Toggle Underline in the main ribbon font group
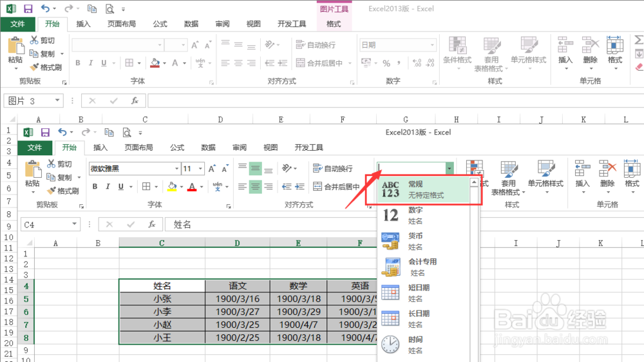644x362 pixels. 104,63
